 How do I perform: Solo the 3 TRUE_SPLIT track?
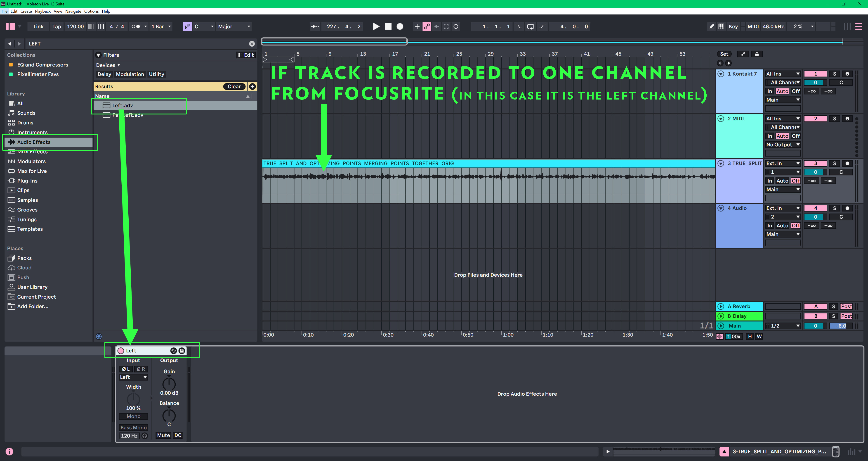tap(834, 163)
